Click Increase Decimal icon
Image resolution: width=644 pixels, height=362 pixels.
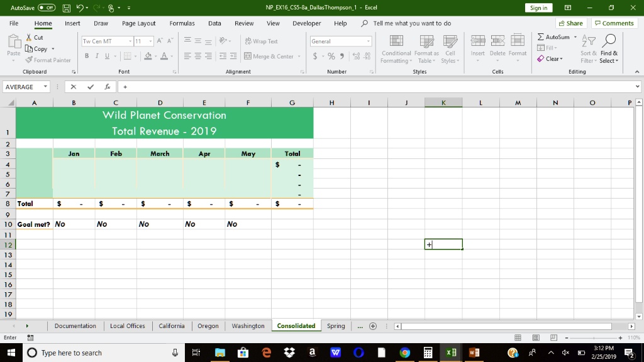coord(356,56)
